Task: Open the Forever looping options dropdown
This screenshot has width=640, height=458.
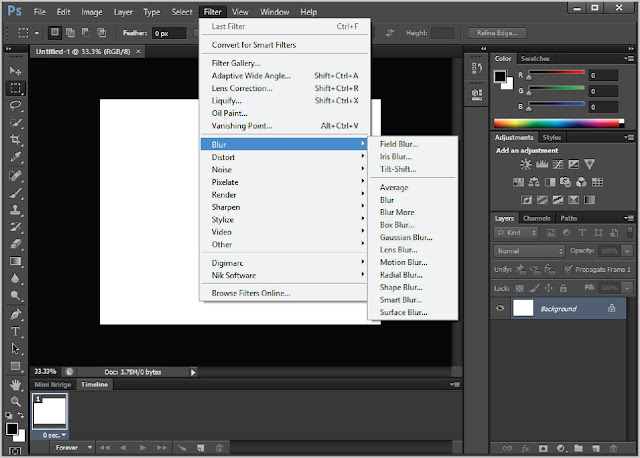Action: pos(72,448)
